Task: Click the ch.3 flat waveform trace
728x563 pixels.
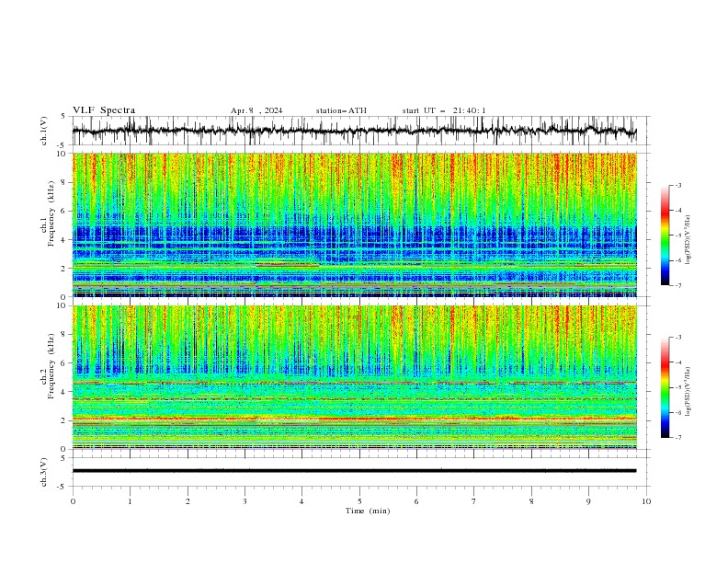Action: pyautogui.click(x=355, y=471)
